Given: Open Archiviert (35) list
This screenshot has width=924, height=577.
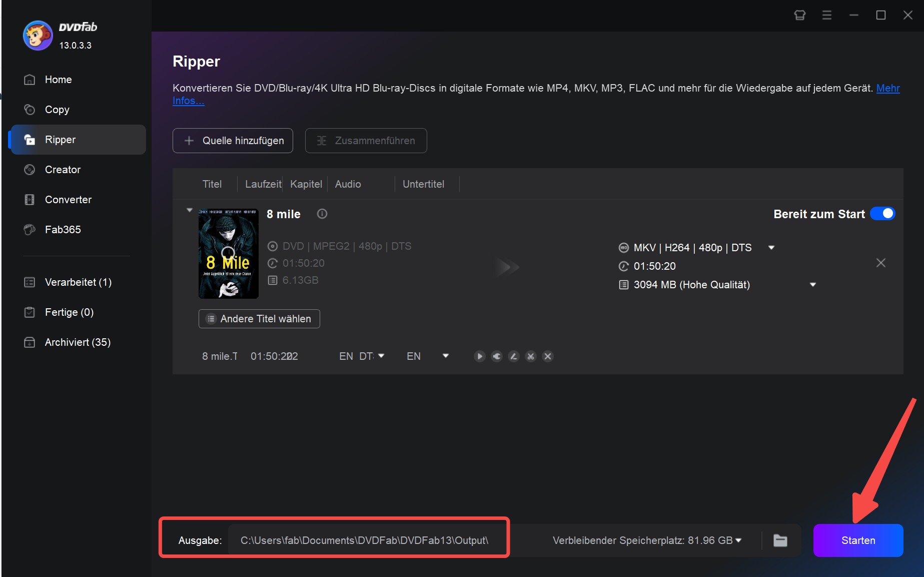Looking at the screenshot, I should coord(78,342).
